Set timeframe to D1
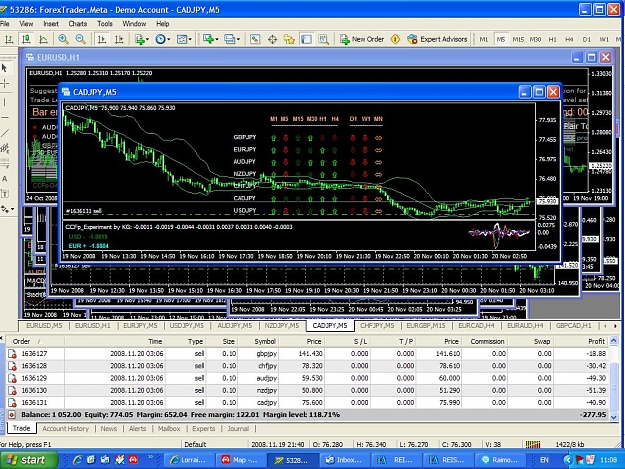 click(586, 39)
